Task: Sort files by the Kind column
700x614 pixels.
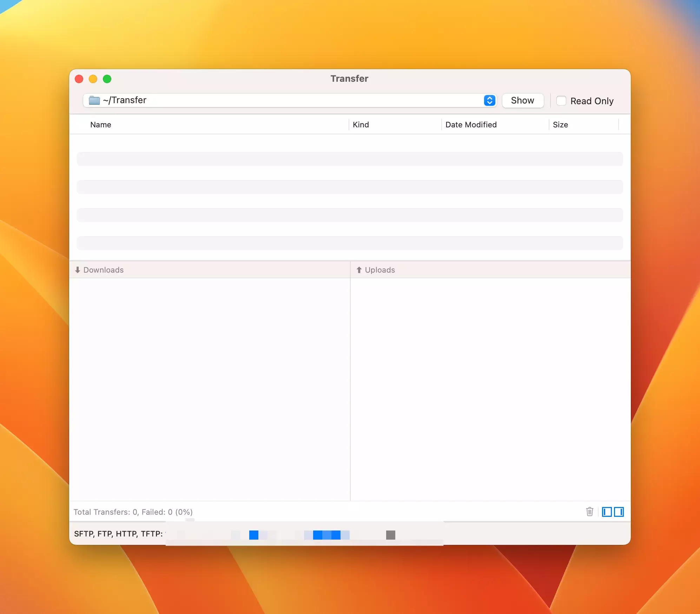Action: click(361, 125)
